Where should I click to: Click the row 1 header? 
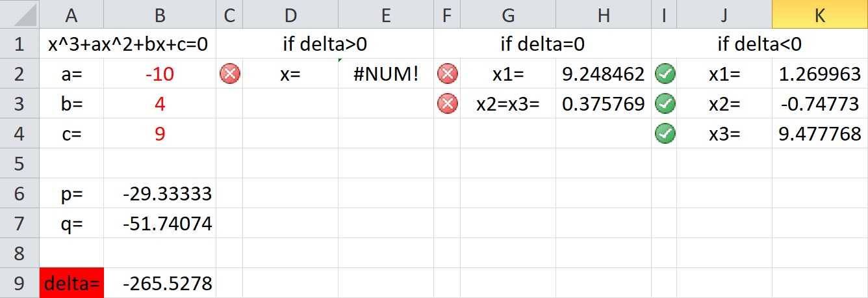coord(19,44)
